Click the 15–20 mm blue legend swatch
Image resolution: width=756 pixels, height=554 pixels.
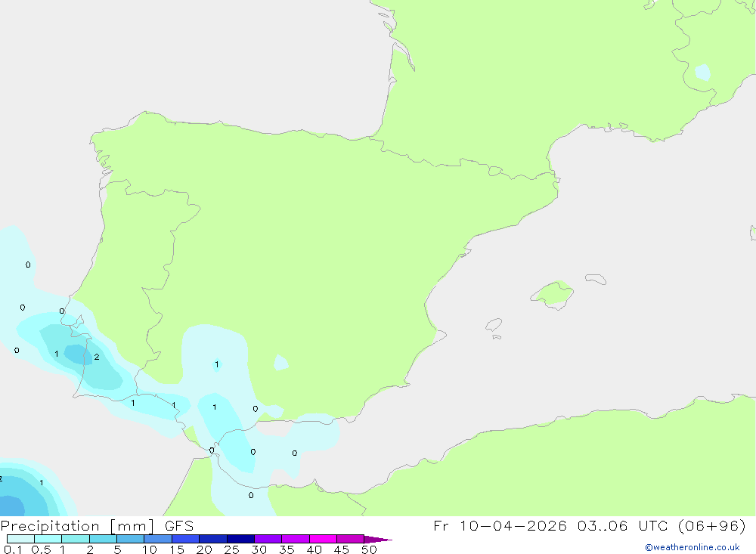[186, 539]
